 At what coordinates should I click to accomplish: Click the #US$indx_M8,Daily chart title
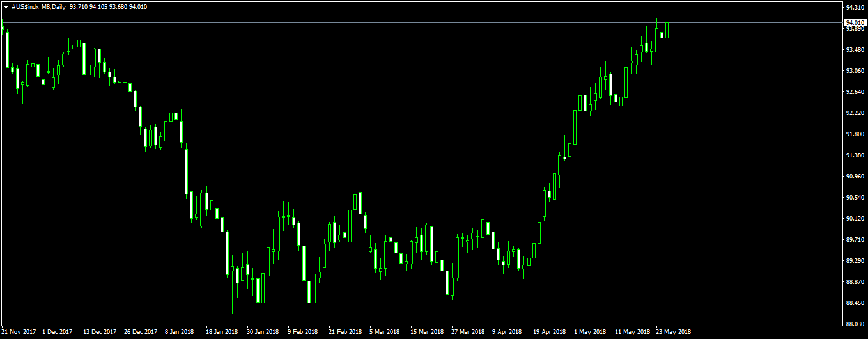point(38,6)
